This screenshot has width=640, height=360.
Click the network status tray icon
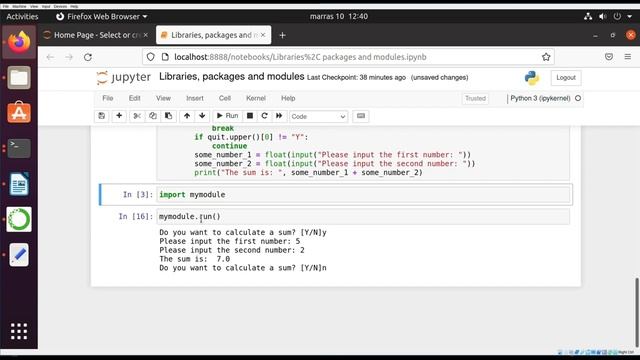[588, 16]
